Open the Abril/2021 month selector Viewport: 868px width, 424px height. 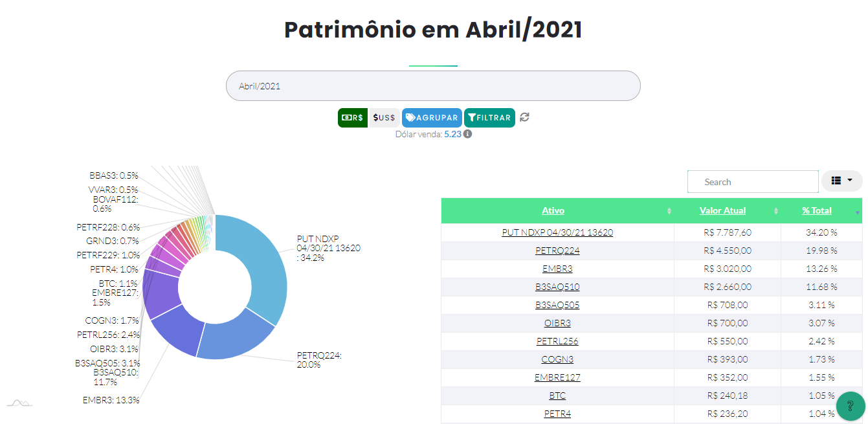432,85
